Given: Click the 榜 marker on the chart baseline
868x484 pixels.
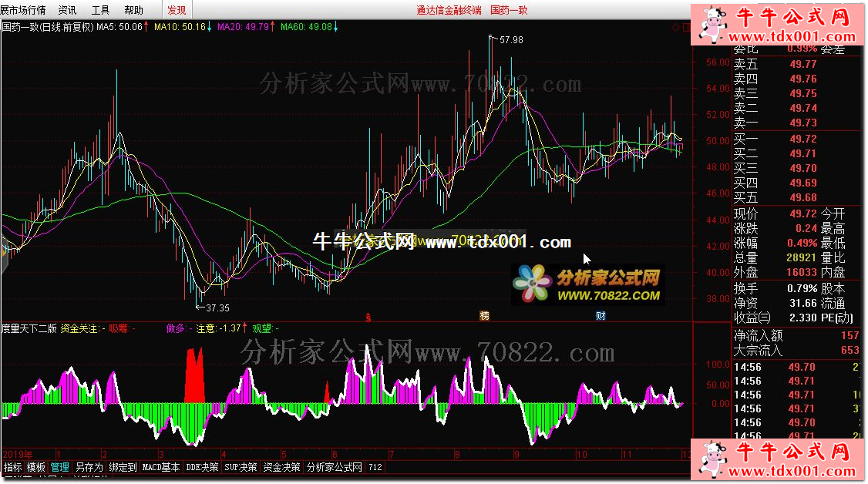Looking at the screenshot, I should tap(484, 316).
